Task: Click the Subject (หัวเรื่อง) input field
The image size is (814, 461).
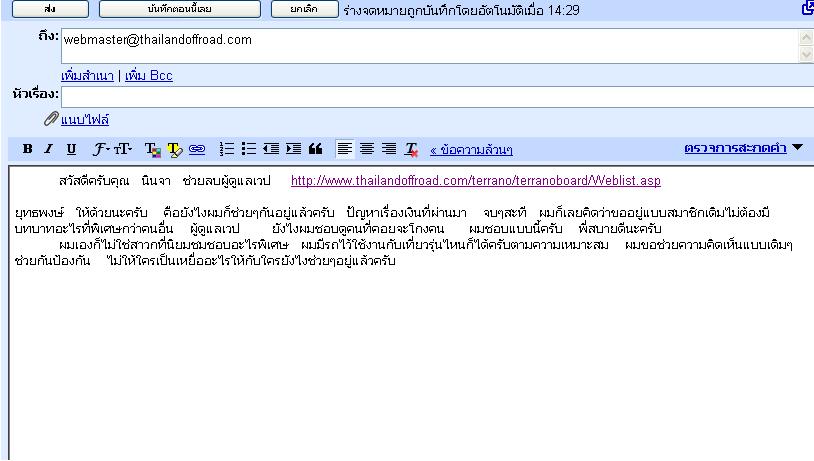Action: click(x=437, y=97)
